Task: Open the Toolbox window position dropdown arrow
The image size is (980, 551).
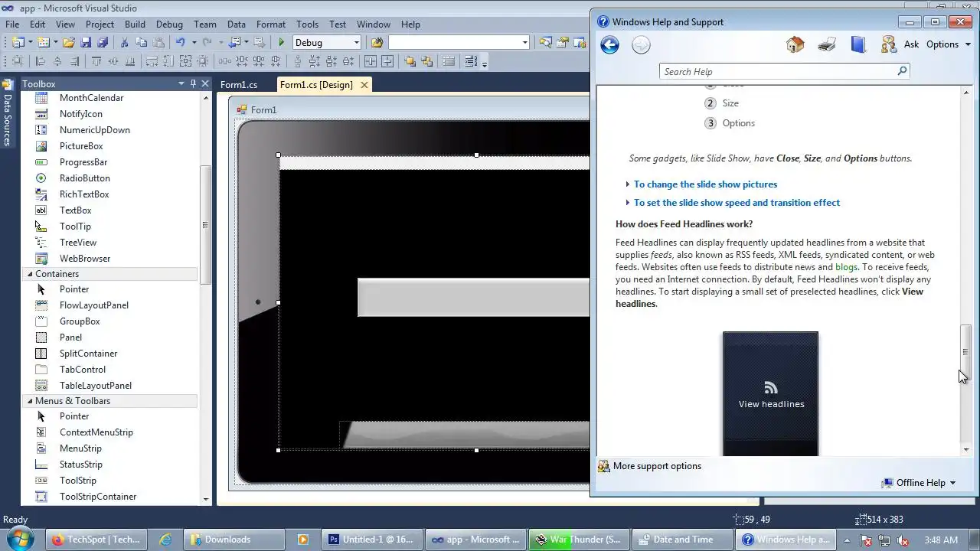Action: (x=181, y=83)
